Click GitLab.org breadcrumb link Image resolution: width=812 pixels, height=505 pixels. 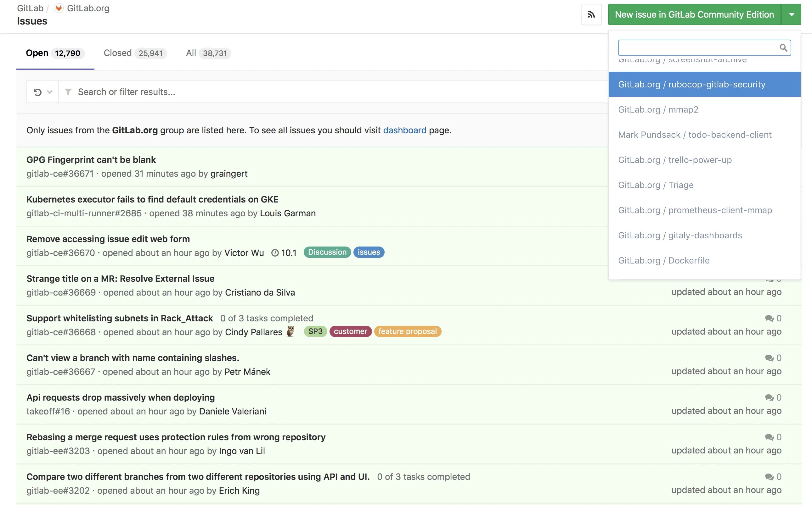pyautogui.click(x=88, y=8)
